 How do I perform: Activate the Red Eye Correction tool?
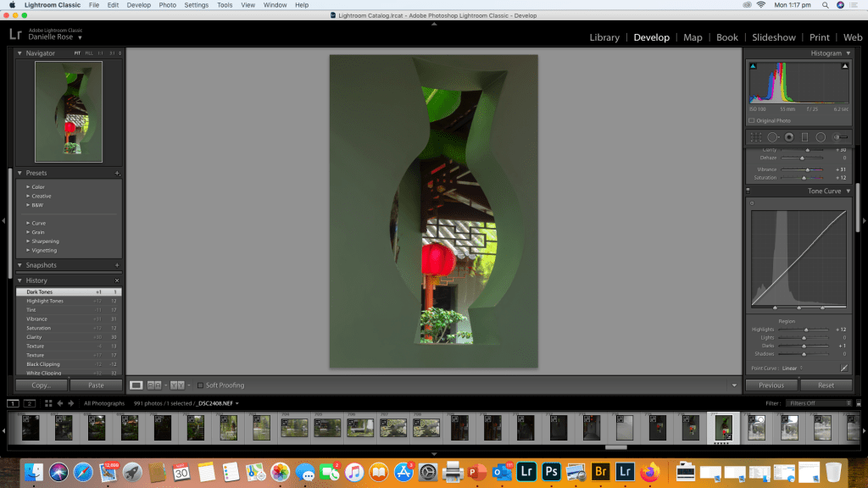coord(788,137)
